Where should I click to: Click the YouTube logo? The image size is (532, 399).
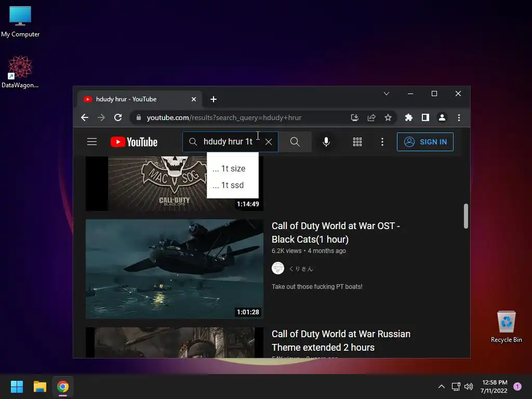[134, 142]
